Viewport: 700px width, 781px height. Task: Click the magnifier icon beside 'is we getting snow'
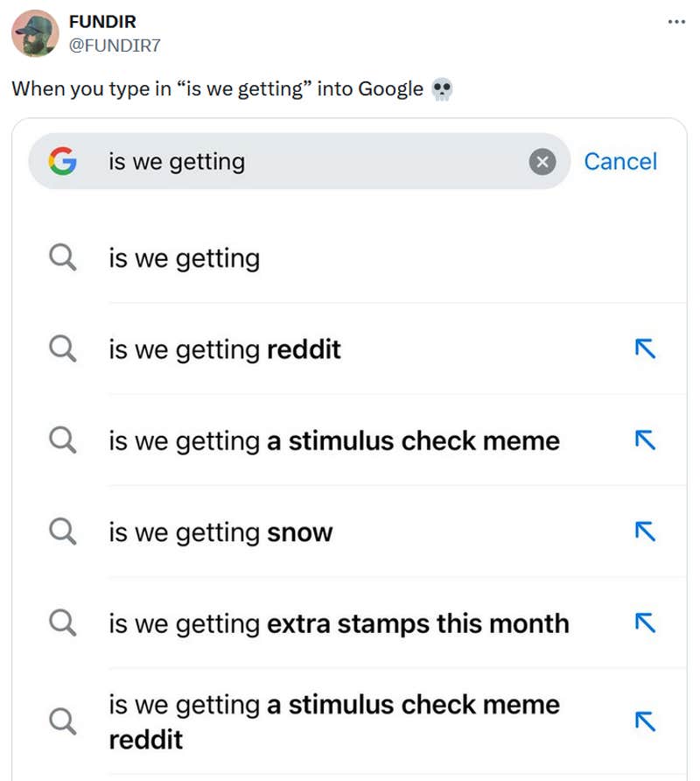tap(61, 531)
